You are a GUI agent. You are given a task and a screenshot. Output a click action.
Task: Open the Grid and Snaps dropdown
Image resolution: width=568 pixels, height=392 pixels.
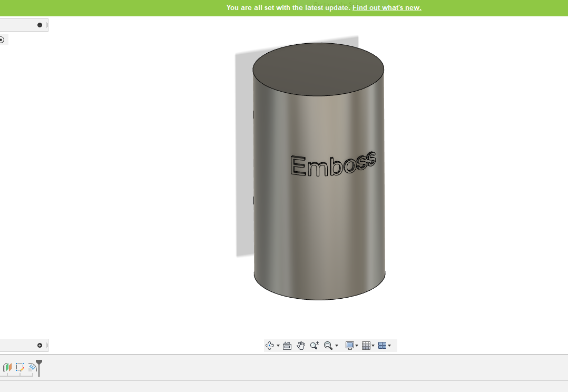click(x=373, y=345)
